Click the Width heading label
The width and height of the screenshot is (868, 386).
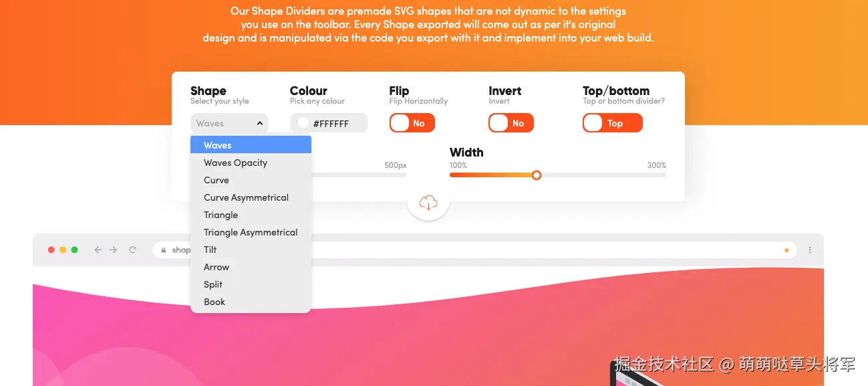coord(466,153)
